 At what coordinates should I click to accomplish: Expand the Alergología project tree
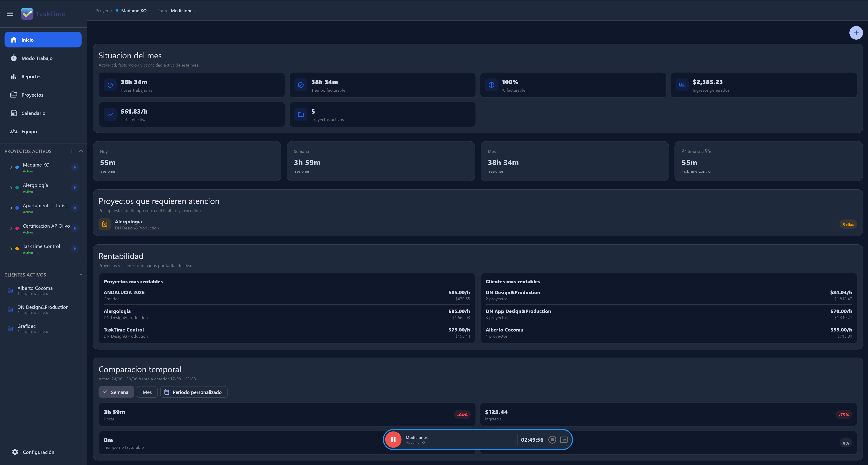pos(11,188)
